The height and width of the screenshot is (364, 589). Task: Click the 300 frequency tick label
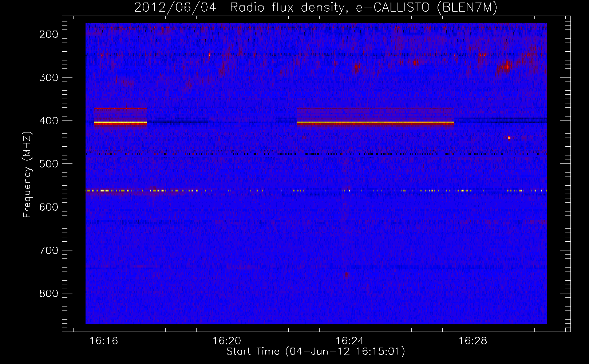click(48, 78)
